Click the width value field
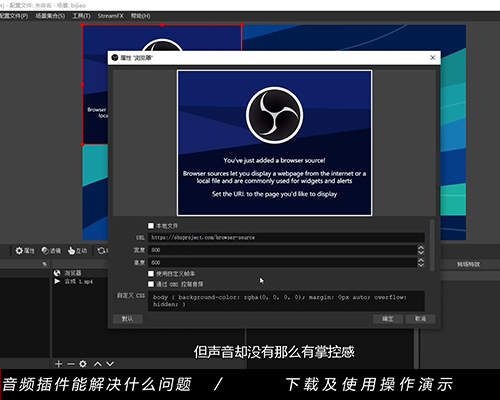The height and width of the screenshot is (400, 500). click(283, 250)
